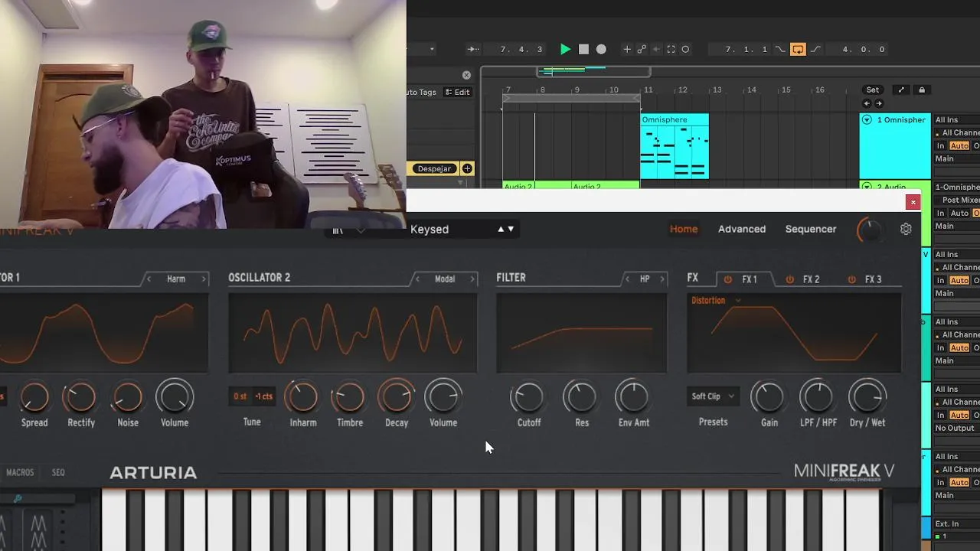Select next Oscillator 1 type after Harm
Viewport: 980px width, 551px height.
(204, 279)
